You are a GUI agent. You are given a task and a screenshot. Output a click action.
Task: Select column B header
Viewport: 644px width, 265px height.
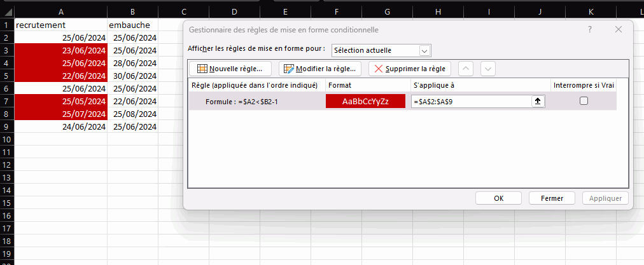132,12
